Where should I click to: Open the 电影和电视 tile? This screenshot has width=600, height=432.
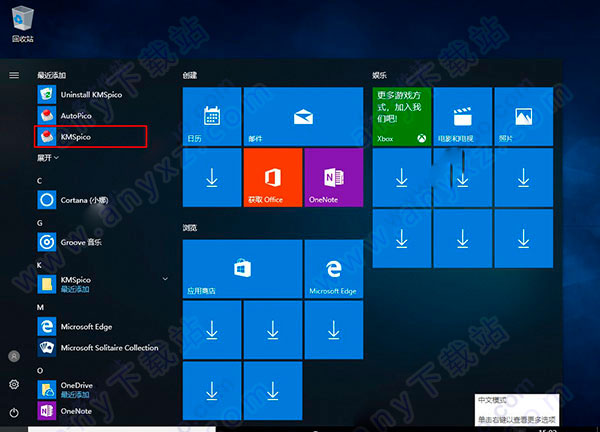click(x=463, y=116)
